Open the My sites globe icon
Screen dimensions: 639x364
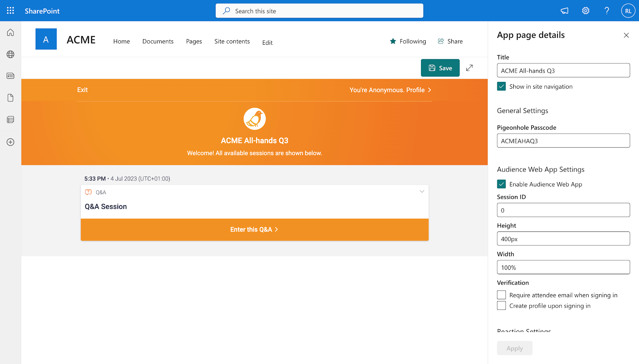(x=10, y=54)
